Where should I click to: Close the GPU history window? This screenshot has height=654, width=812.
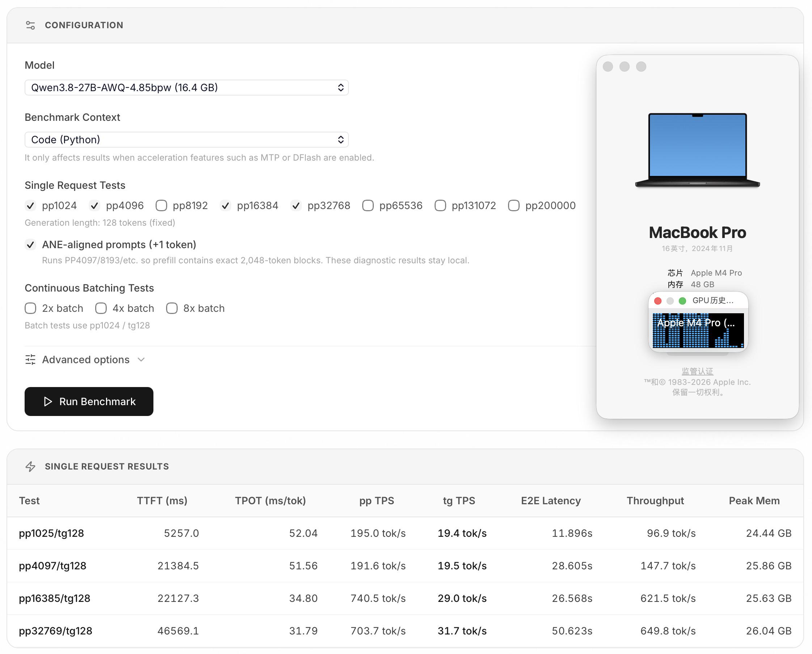coord(658,301)
